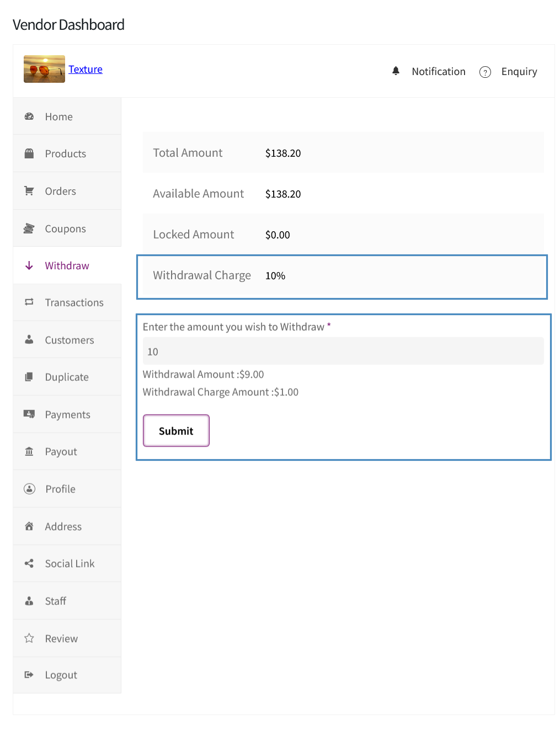
Task: Click the Products bag icon
Action: pyautogui.click(x=29, y=153)
